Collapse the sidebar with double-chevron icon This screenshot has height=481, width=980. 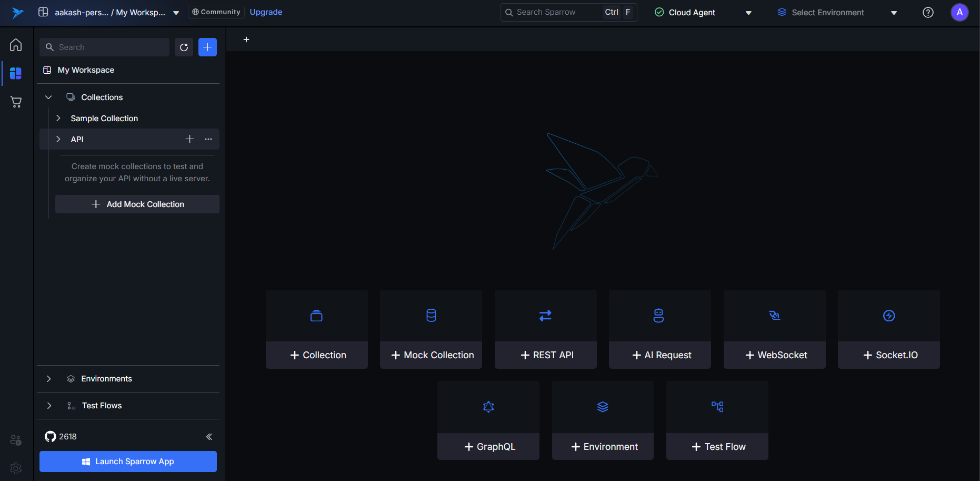click(209, 437)
